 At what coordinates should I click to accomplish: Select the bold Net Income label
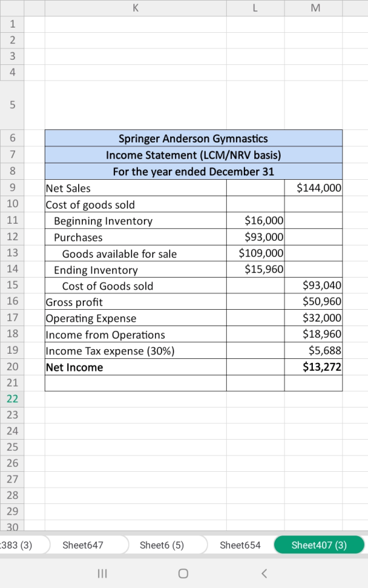(x=135, y=367)
